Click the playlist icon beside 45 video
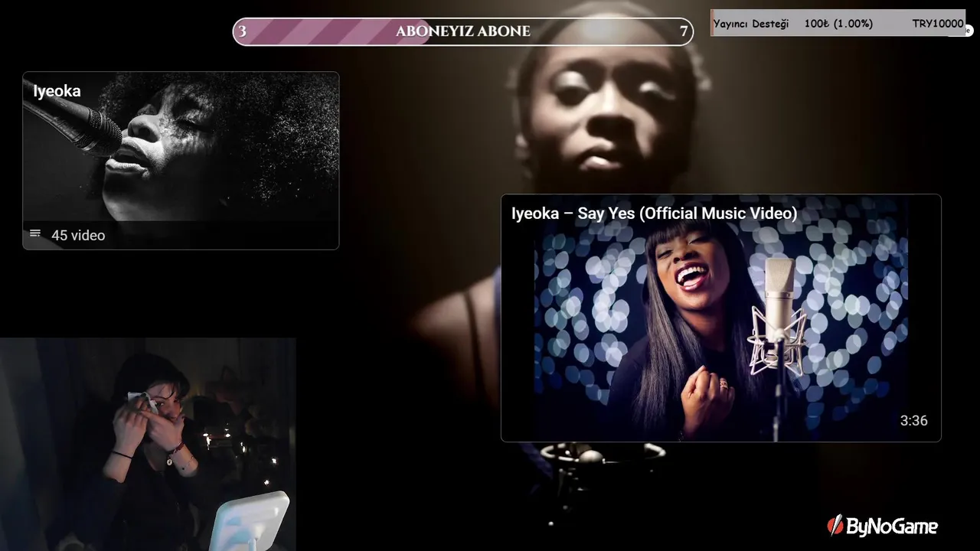The width and height of the screenshot is (980, 551). click(x=35, y=234)
